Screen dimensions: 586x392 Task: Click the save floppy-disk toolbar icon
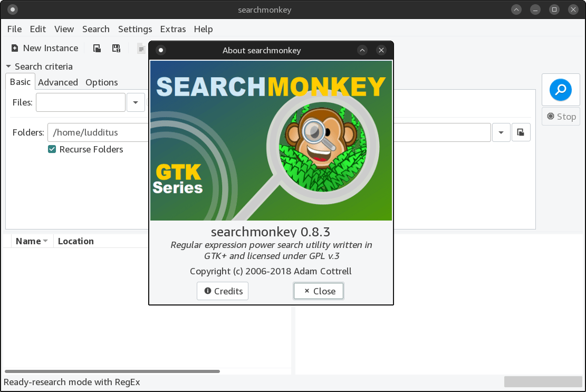click(116, 49)
